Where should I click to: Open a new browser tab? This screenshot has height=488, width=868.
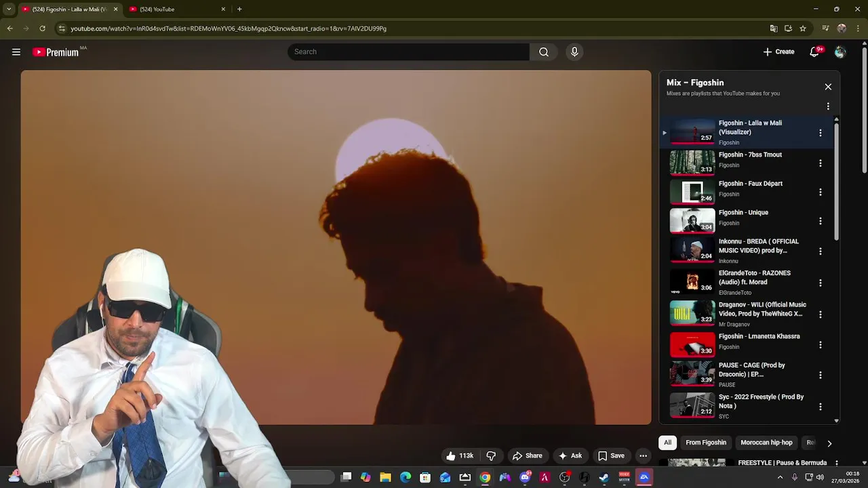point(239,9)
